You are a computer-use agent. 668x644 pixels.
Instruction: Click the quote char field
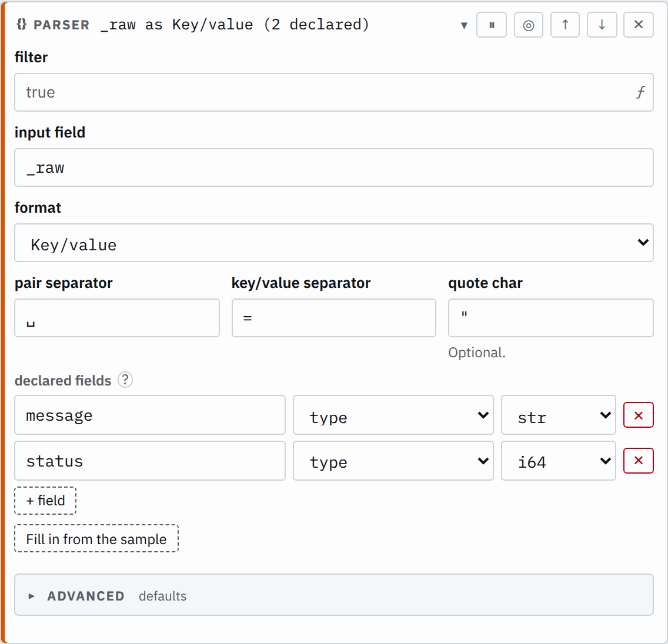(550, 318)
